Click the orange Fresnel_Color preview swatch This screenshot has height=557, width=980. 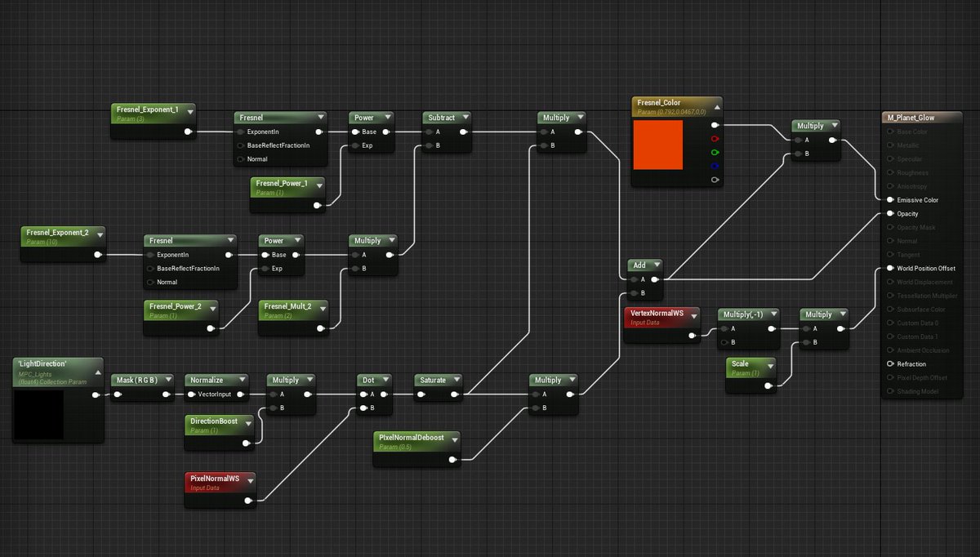[657, 145]
